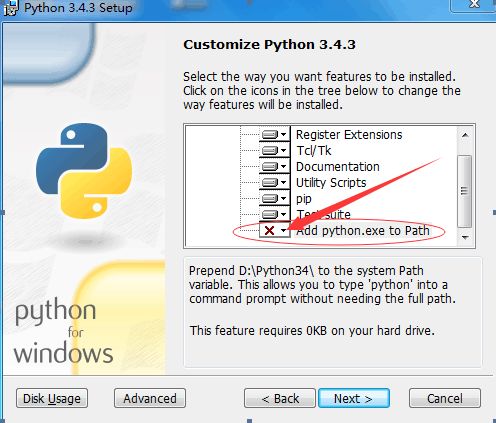
Task: Select the Documentation tree row
Action: [338, 167]
